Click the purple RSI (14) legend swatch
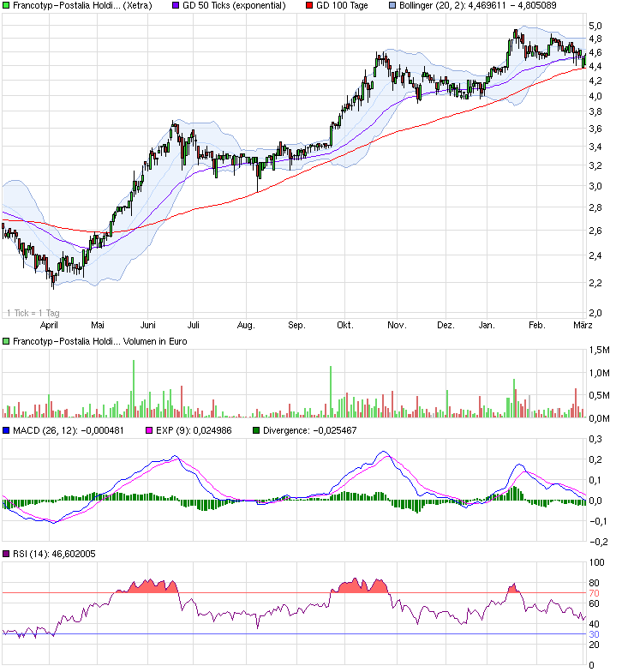This screenshot has height=672, width=622. coord(6,554)
